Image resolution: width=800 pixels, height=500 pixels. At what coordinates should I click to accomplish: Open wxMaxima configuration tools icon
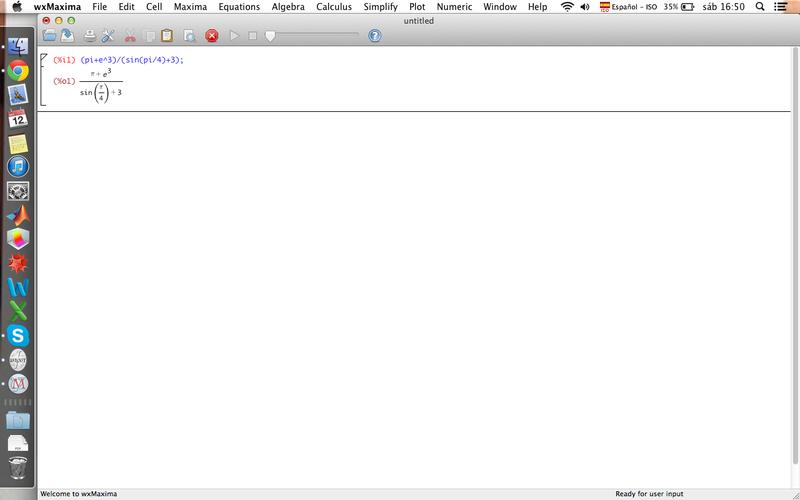click(x=108, y=36)
